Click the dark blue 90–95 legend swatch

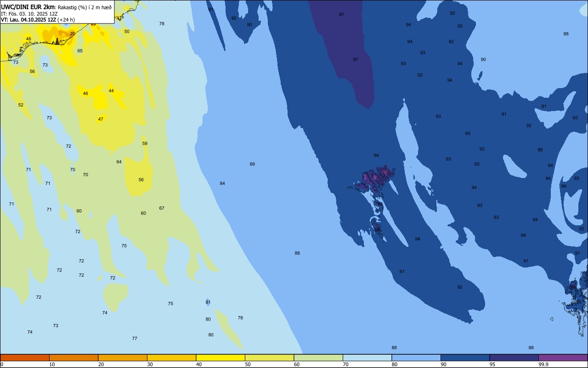click(465, 358)
